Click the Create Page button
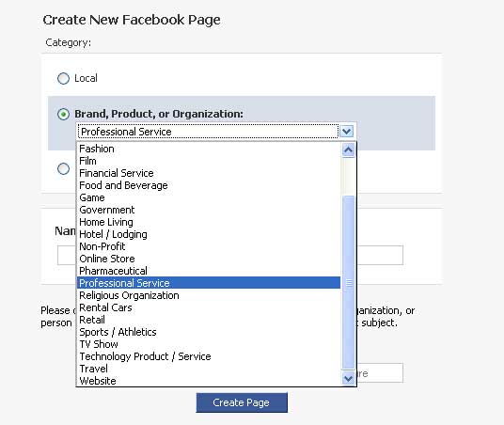The height and width of the screenshot is (425, 504). pyautogui.click(x=242, y=402)
